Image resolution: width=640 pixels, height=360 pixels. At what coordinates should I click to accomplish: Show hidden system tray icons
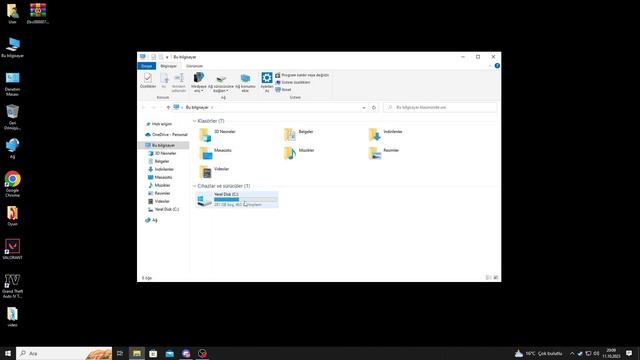tap(572, 353)
